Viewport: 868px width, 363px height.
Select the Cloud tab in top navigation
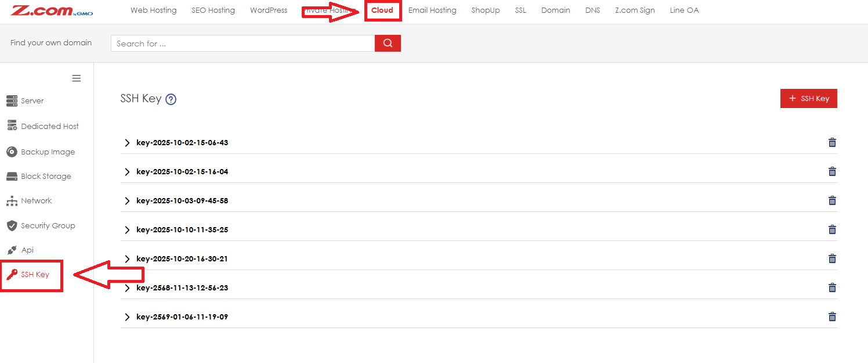[x=382, y=10]
